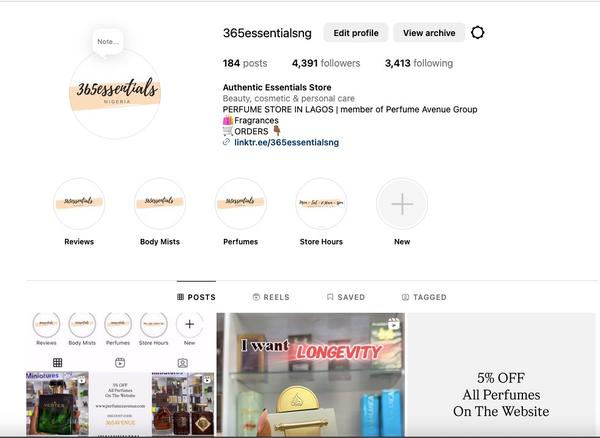Open the first post showing profile screenshot

(x=121, y=375)
